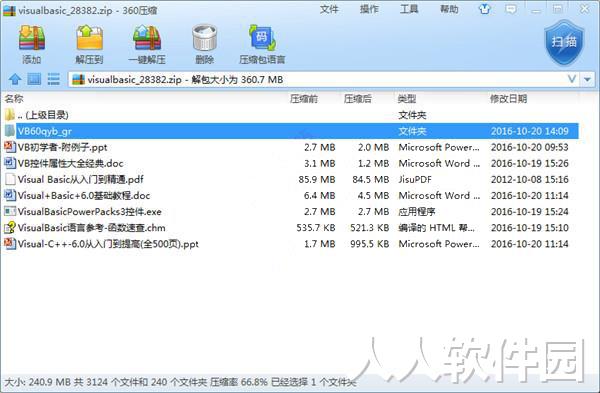Screen dimensions: 600x393
Task: Sort by 修改日期 column header
Action: pos(509,99)
